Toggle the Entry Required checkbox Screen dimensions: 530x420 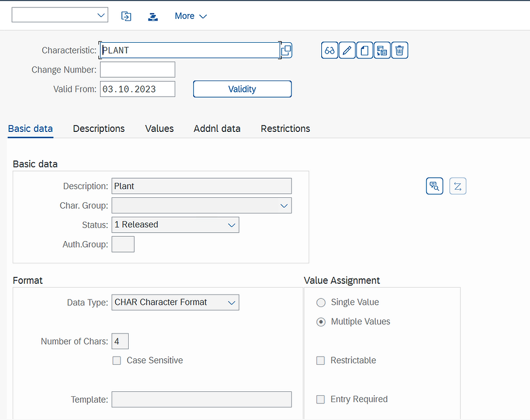click(x=320, y=399)
